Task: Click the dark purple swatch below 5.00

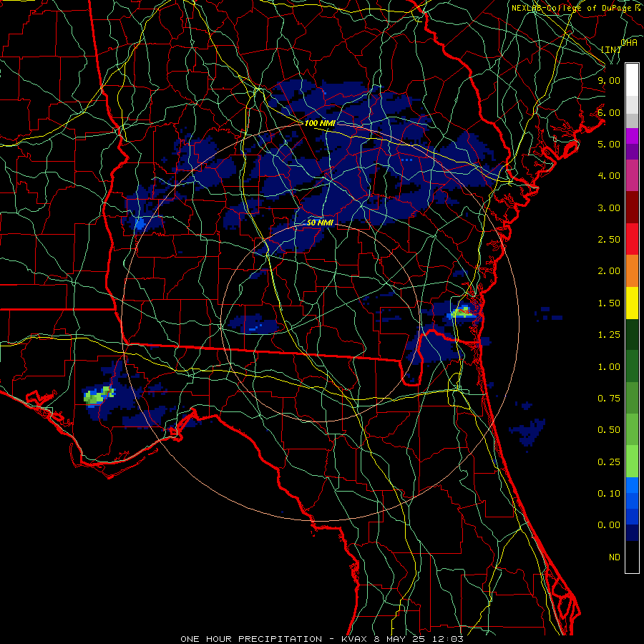Action: 632,152
